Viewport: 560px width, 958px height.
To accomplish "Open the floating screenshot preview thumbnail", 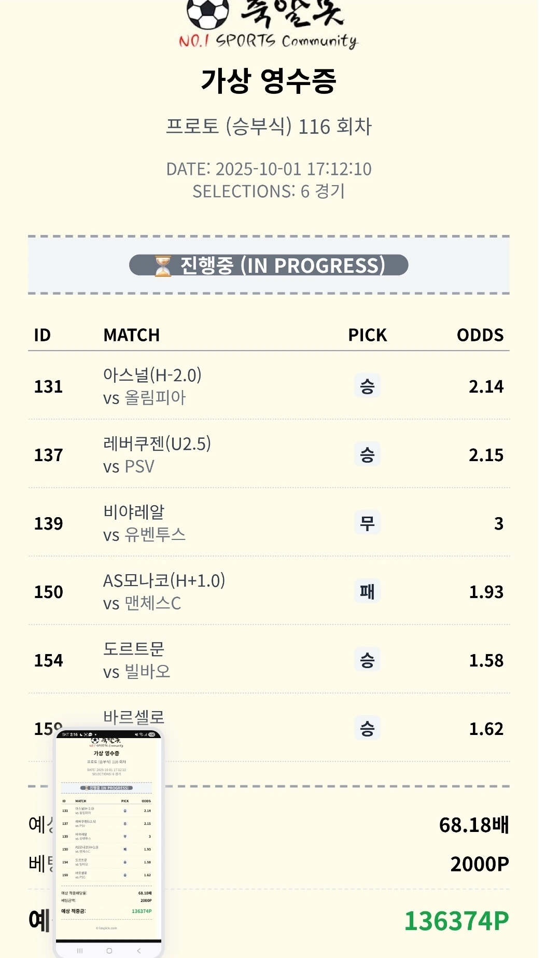I will pos(108,840).
